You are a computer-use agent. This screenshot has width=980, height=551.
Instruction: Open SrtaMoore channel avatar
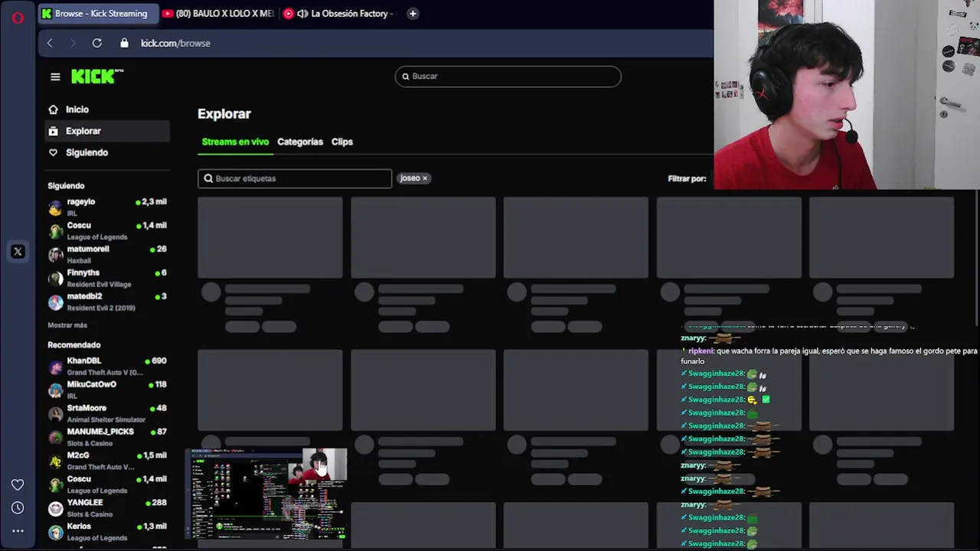(55, 414)
